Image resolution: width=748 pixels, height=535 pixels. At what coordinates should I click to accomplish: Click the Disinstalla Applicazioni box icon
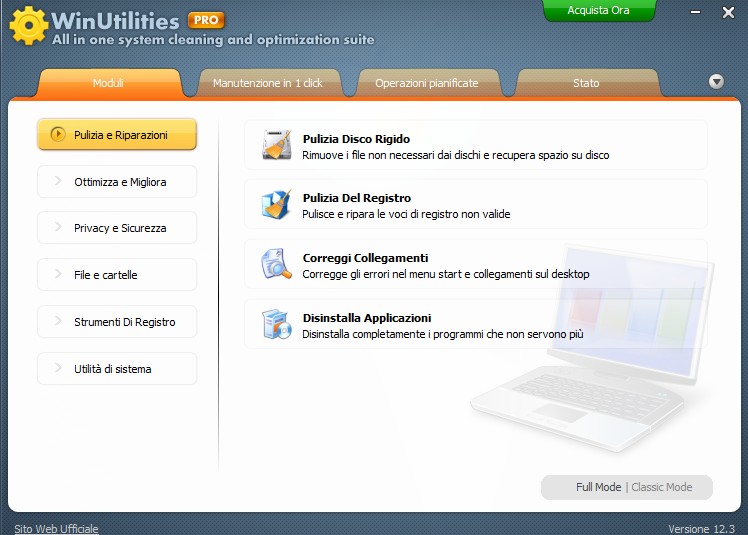277,324
